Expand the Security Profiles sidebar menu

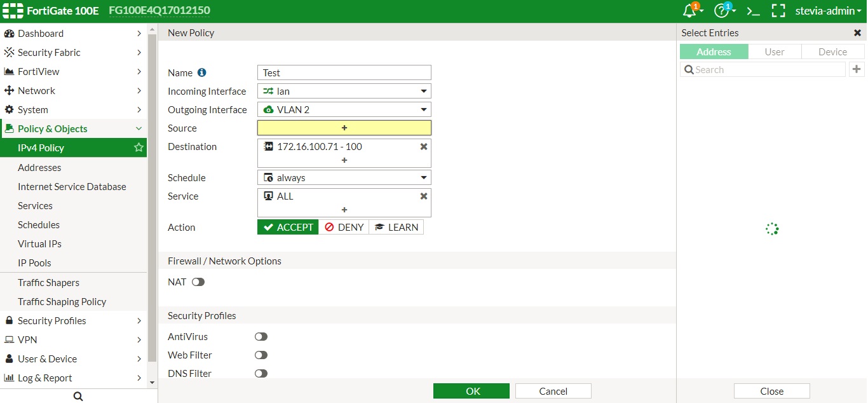[74, 321]
